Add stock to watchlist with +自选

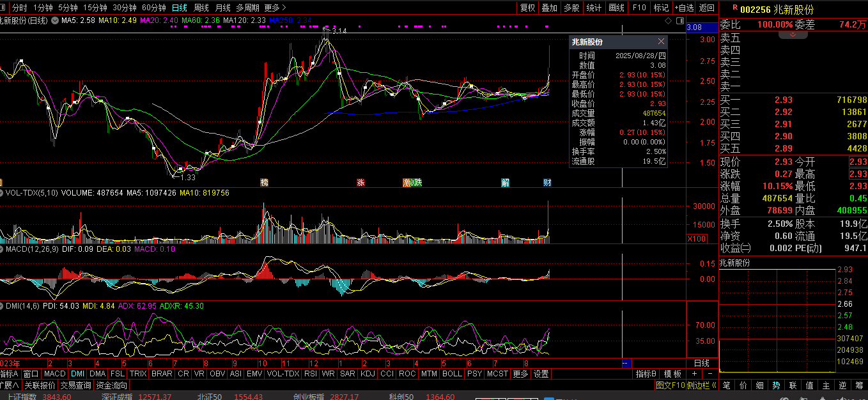click(x=684, y=8)
